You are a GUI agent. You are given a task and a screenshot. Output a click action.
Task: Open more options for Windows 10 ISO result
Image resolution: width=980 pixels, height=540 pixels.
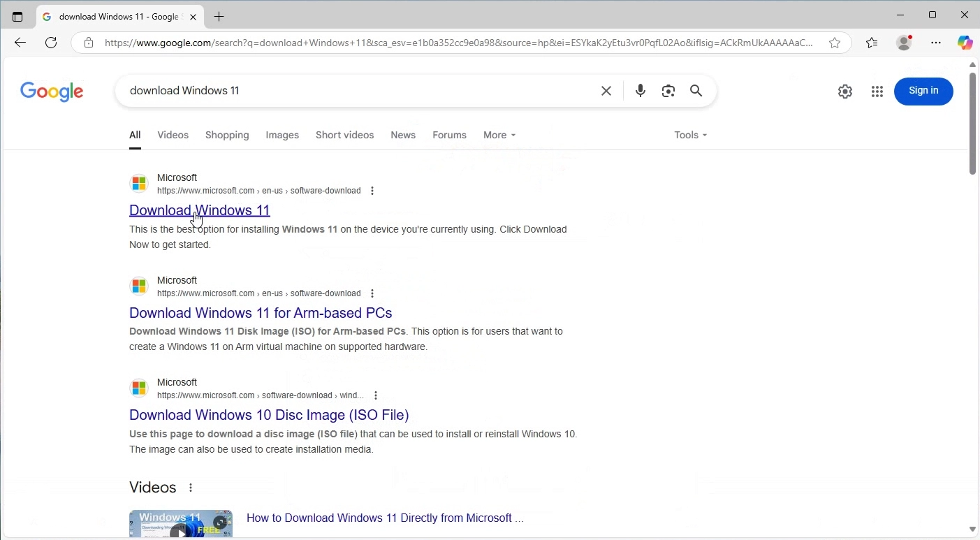coord(376,396)
